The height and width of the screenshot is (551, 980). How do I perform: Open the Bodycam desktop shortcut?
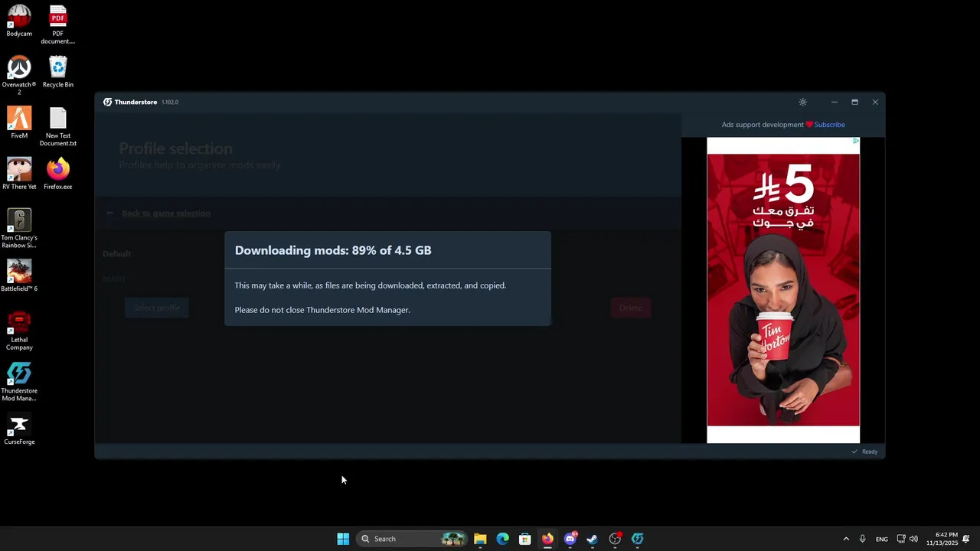click(x=19, y=21)
